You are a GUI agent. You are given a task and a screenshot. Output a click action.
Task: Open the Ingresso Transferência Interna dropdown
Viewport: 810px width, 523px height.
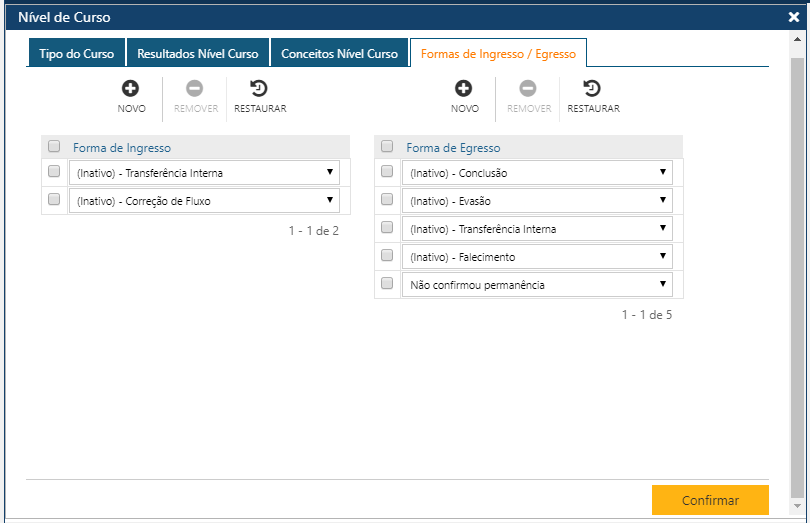tap(204, 173)
